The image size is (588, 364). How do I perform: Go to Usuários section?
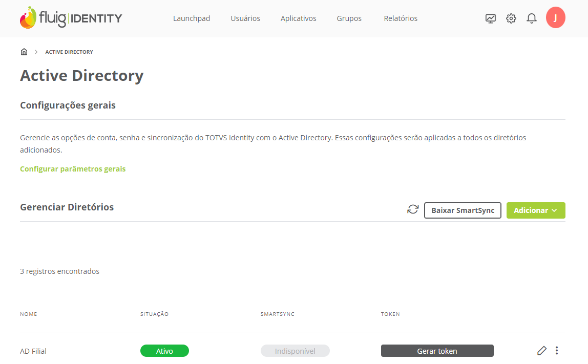(x=245, y=18)
